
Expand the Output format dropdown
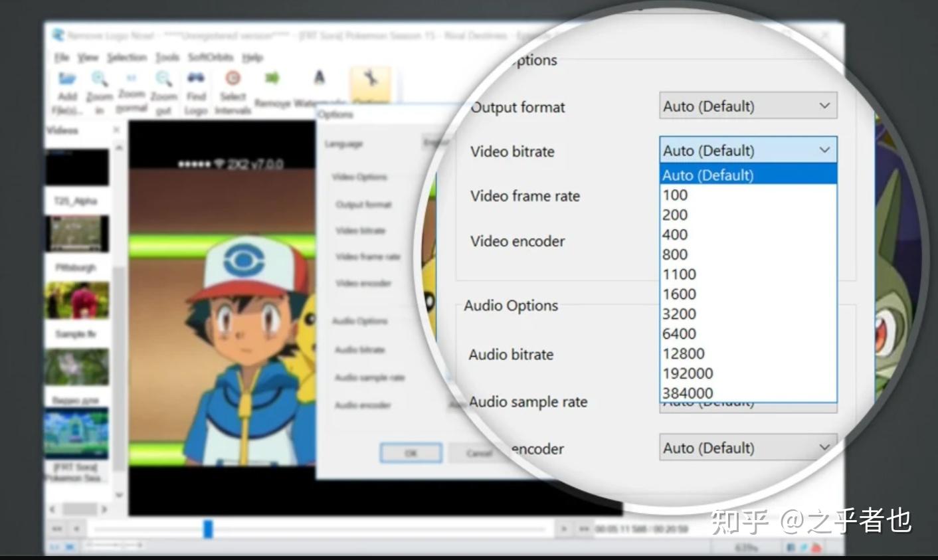747,106
